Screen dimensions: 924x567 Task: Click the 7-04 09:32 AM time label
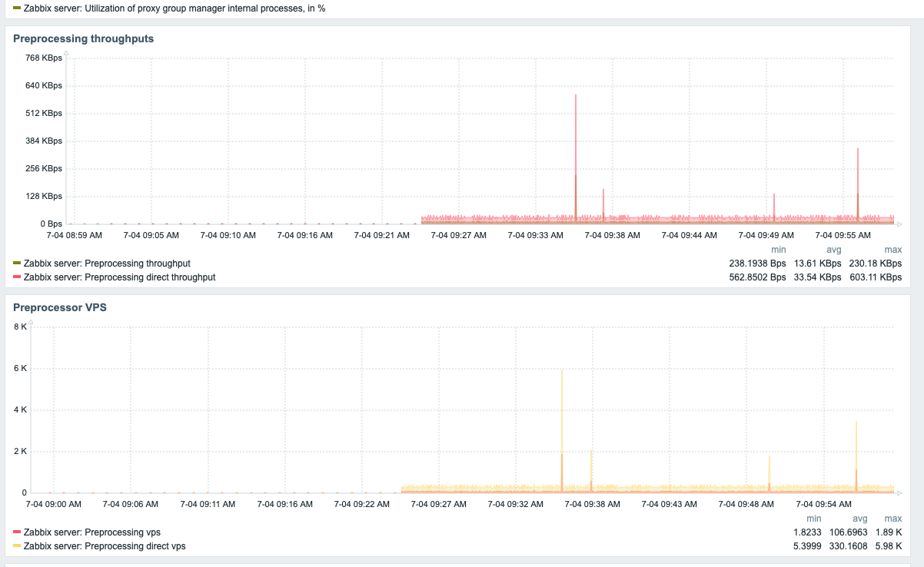515,505
